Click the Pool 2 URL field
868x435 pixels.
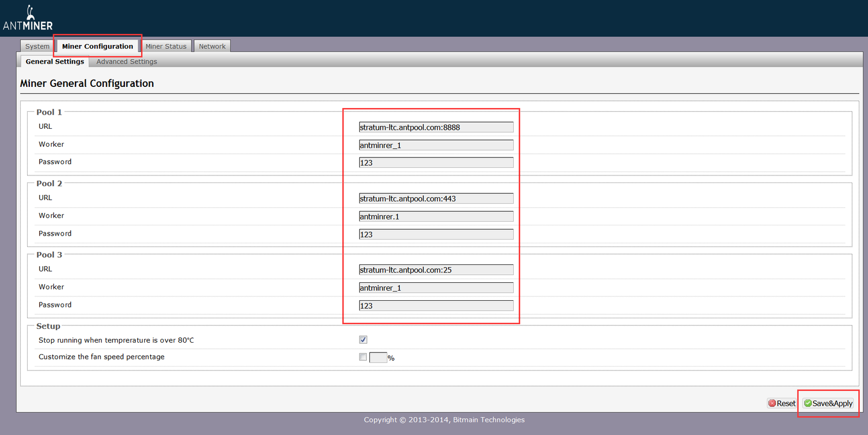(436, 198)
